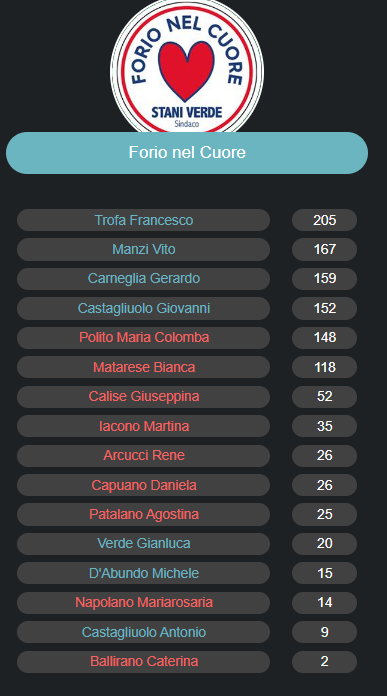Select Patalano Agostina
The width and height of the screenshot is (387, 696).
click(143, 514)
